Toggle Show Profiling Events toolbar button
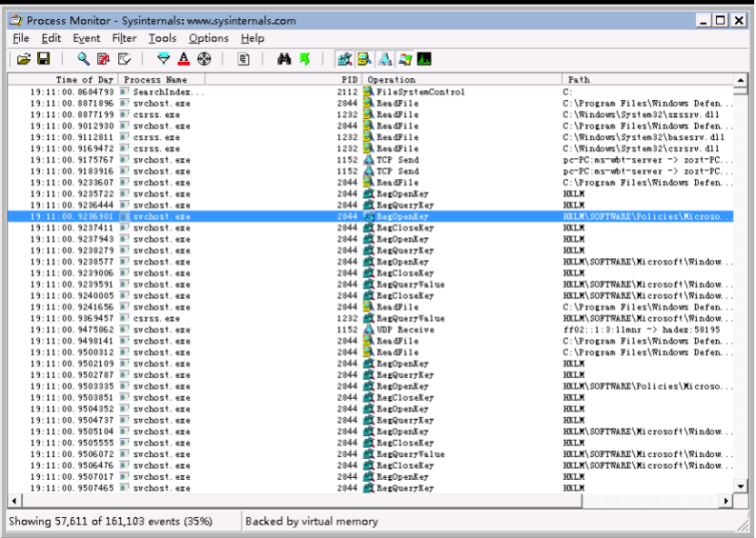756x538 pixels. coord(424,59)
